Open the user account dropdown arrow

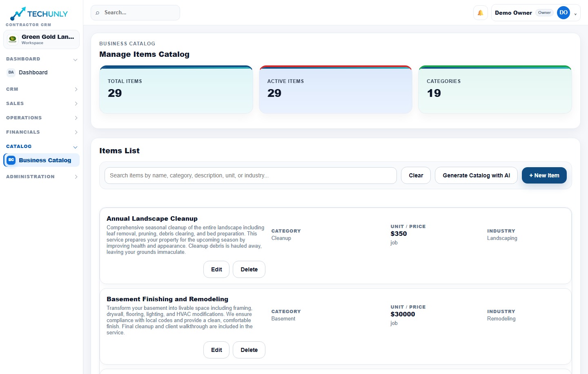(575, 13)
